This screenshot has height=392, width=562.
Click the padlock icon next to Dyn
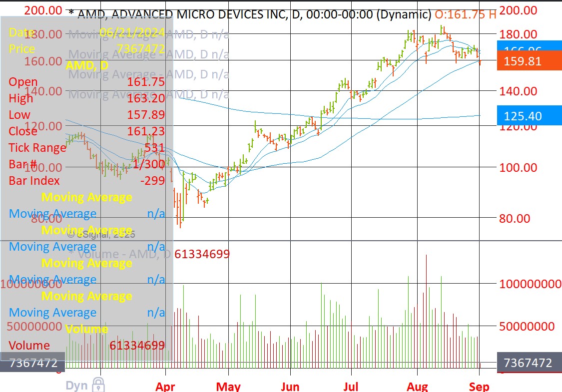[x=99, y=385]
